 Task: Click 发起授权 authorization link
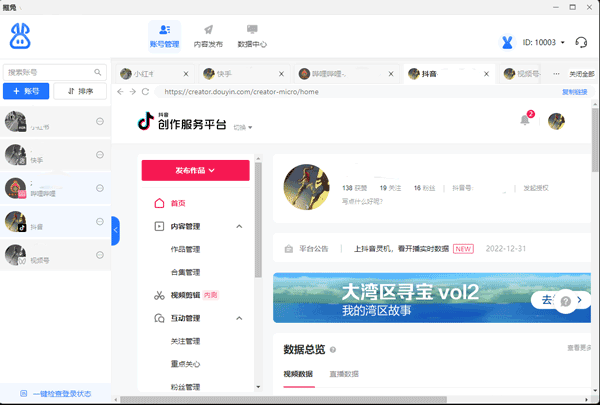pyautogui.click(x=536, y=188)
